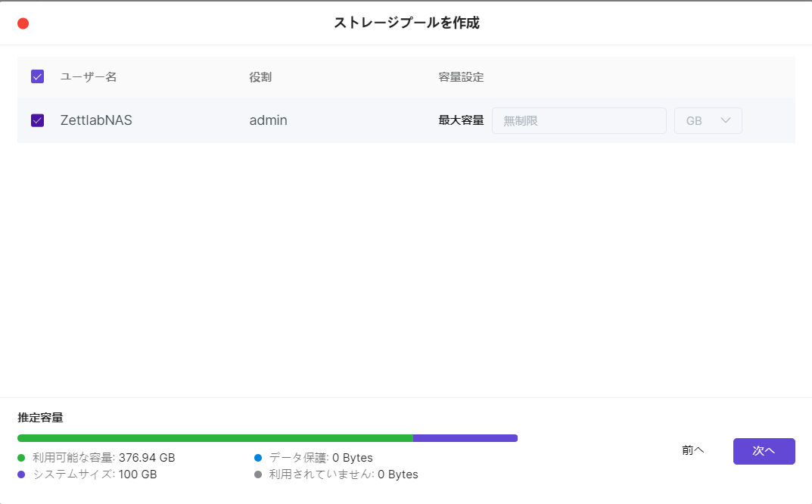
Task: Click the green segment of capacity bar
Action: (215, 438)
